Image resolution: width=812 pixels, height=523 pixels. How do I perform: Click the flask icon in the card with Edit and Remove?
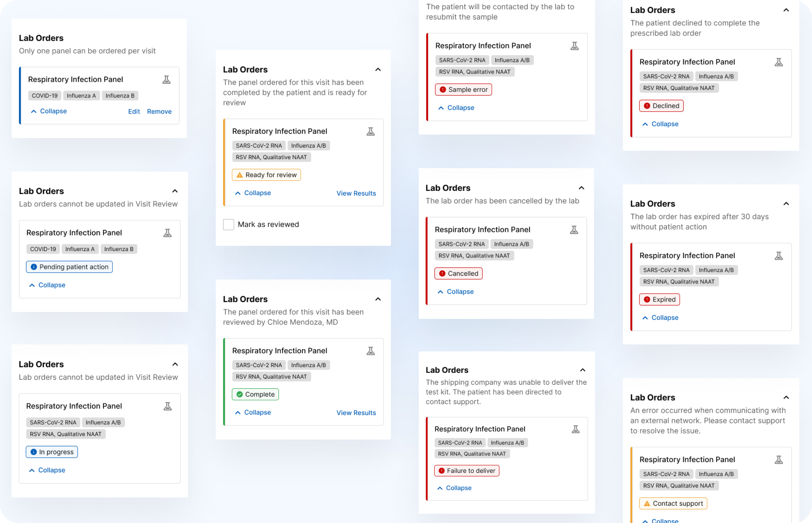click(x=166, y=80)
